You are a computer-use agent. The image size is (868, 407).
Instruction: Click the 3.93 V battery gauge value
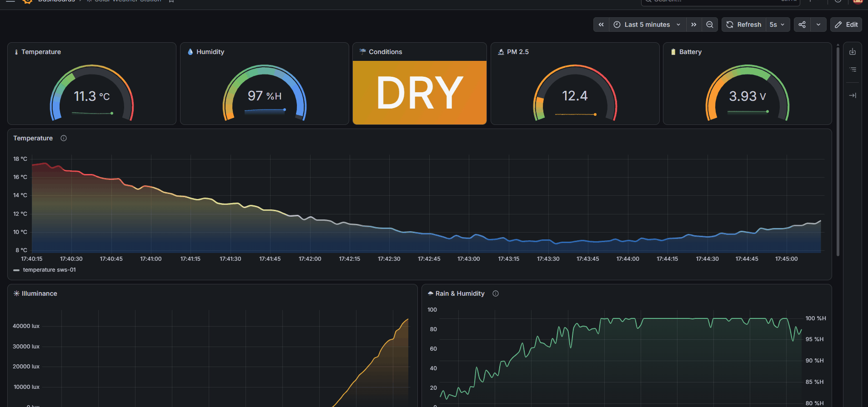[x=748, y=96]
